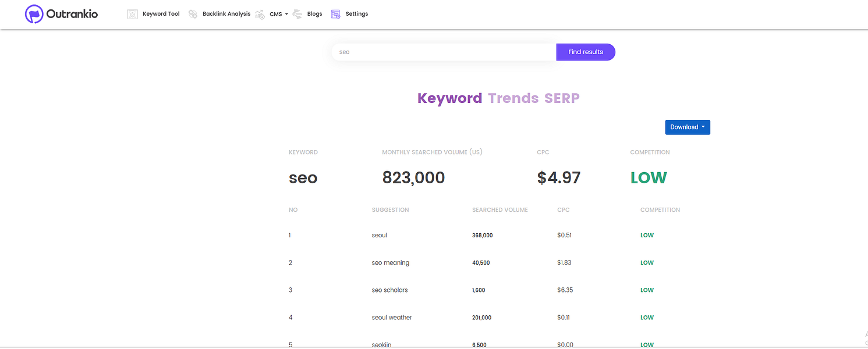Click the 1,600 searched volume cell
The image size is (868, 349).
pyautogui.click(x=479, y=290)
